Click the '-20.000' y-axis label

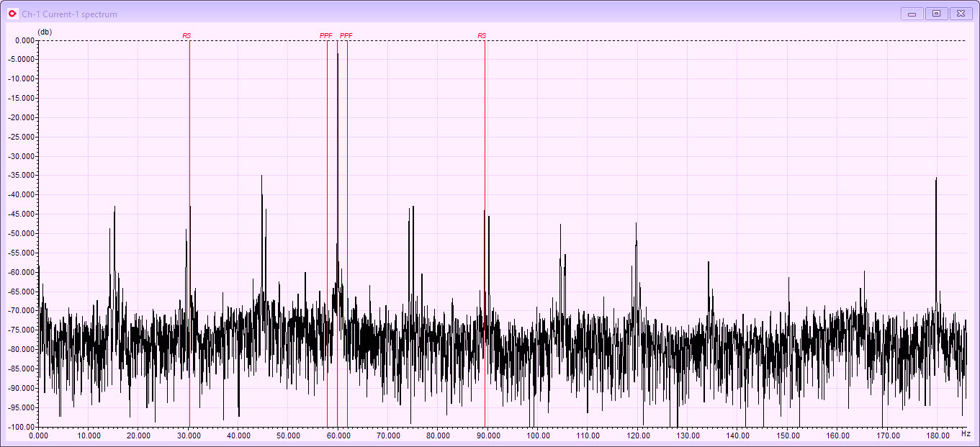click(x=23, y=118)
